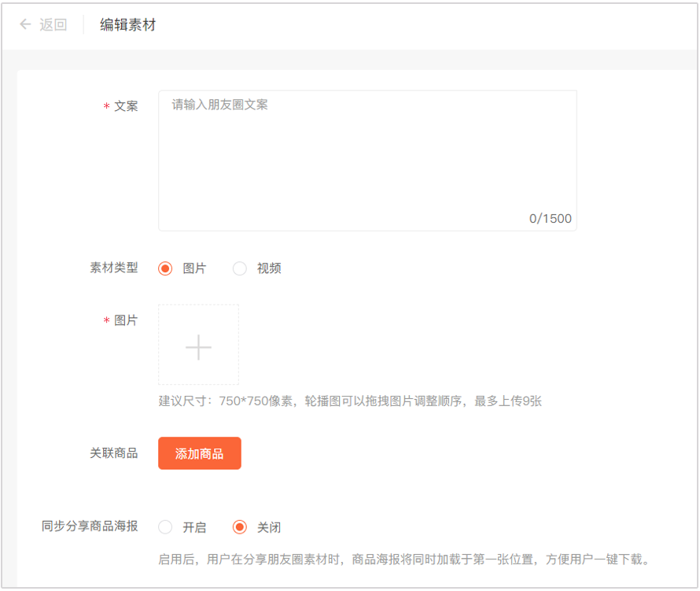Click the 素材类型 field label
The image size is (700, 591).
(x=114, y=268)
